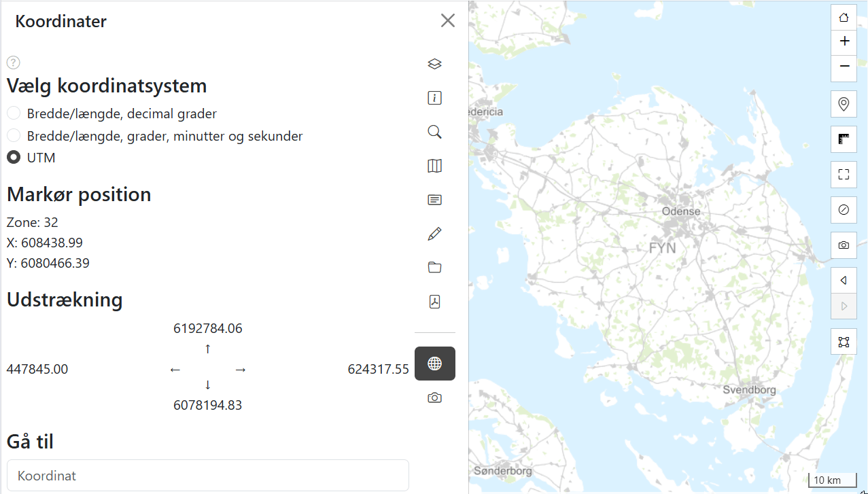This screenshot has height=494, width=868.
Task: Toggle fullscreen map view
Action: (844, 175)
